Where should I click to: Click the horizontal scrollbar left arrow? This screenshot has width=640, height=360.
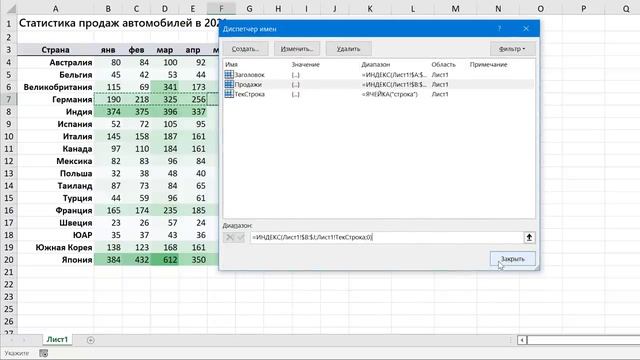pyautogui.click(x=522, y=340)
